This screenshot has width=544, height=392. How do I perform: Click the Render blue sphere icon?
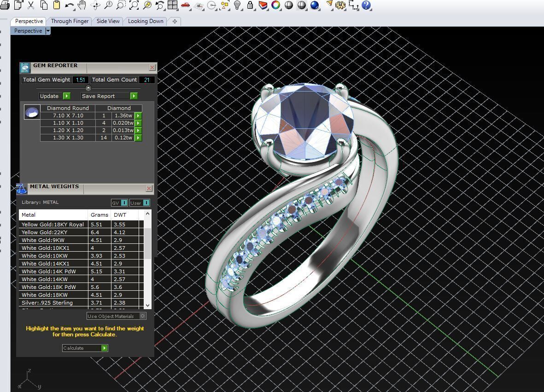[x=315, y=5]
